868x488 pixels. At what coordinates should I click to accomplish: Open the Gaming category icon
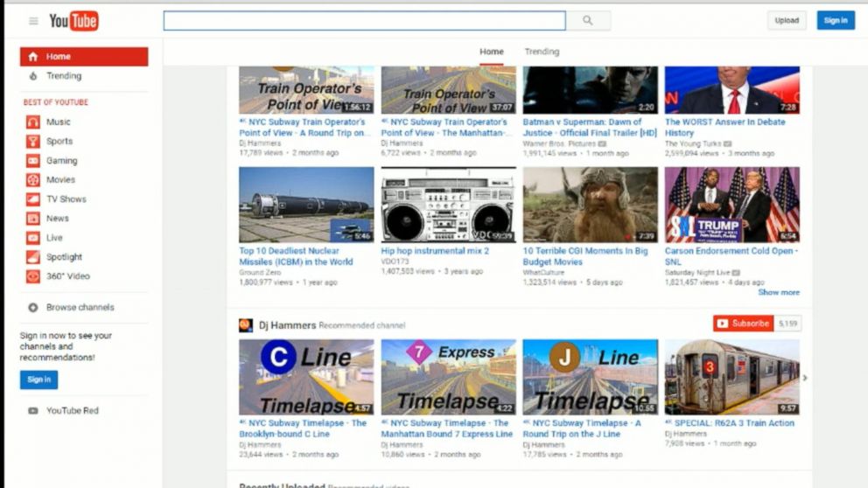pyautogui.click(x=33, y=160)
